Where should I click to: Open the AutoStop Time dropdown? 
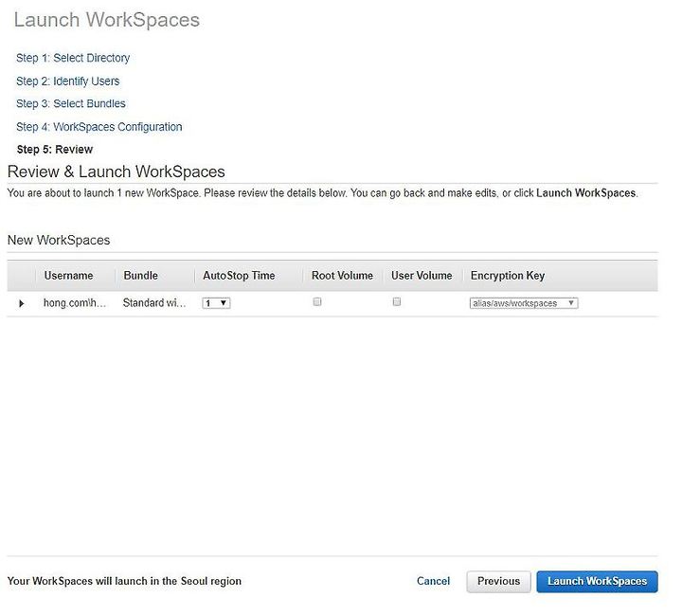pyautogui.click(x=216, y=303)
